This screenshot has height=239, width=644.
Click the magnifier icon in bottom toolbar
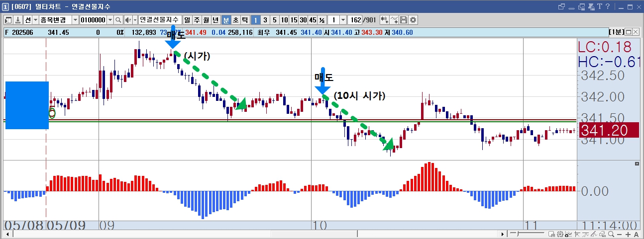click(611, 234)
